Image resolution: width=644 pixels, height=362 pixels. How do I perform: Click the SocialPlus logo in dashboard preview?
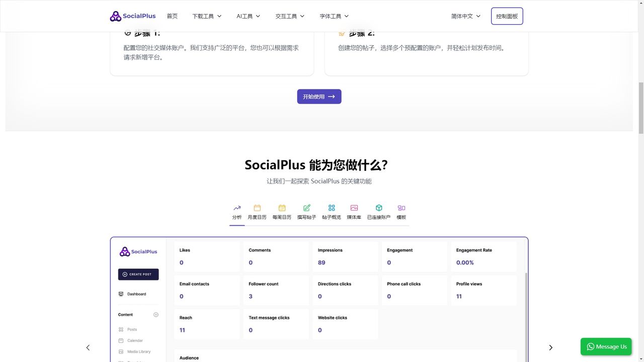[138, 251]
